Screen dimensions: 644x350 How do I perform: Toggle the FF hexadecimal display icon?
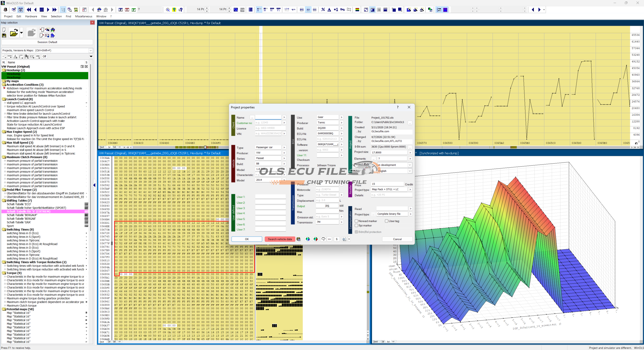pyautogui.click(x=308, y=10)
